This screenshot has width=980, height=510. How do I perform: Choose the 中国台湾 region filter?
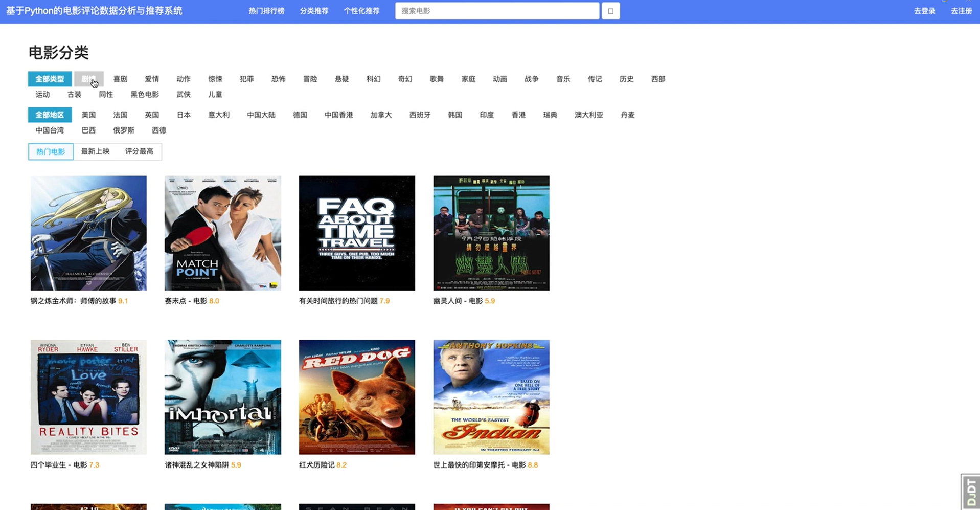pos(50,130)
